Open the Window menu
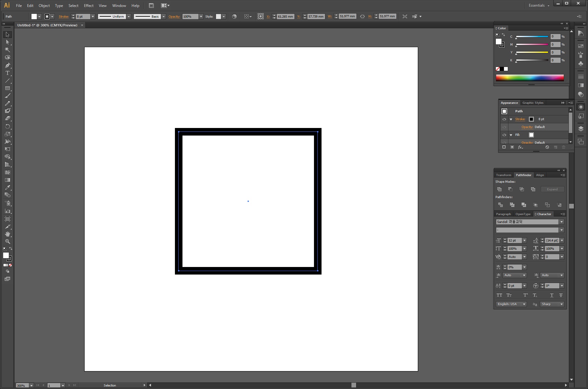 119,6
